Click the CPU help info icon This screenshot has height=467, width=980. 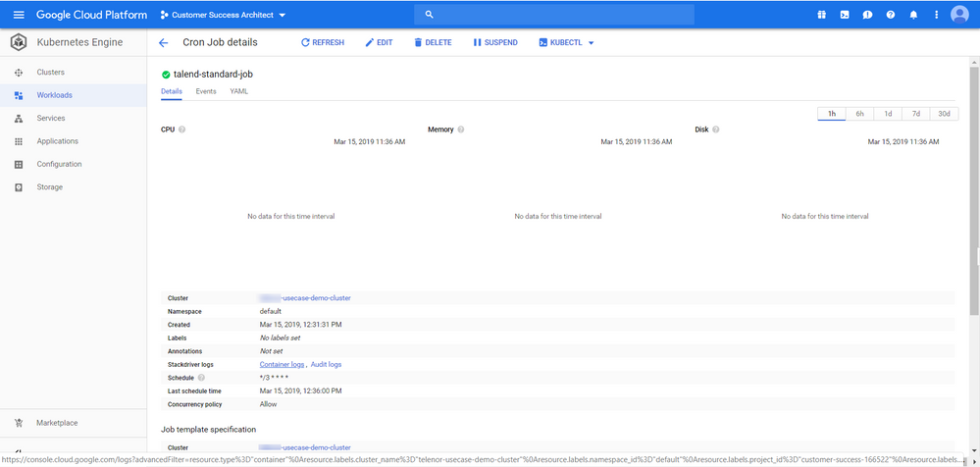click(182, 130)
